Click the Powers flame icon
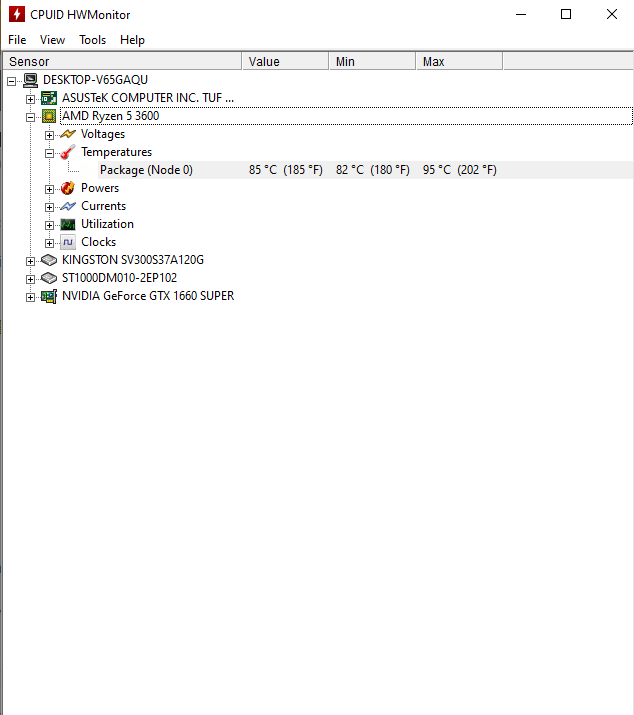 [x=68, y=188]
